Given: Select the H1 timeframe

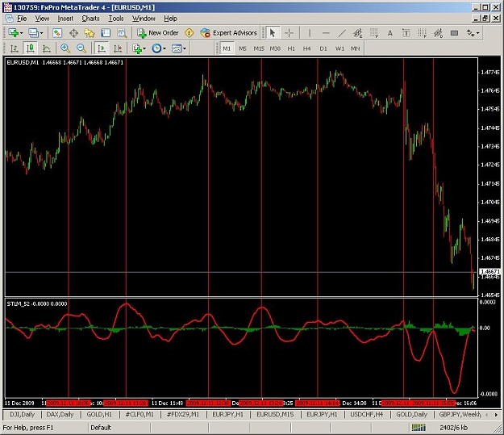Looking at the screenshot, I should tap(291, 48).
